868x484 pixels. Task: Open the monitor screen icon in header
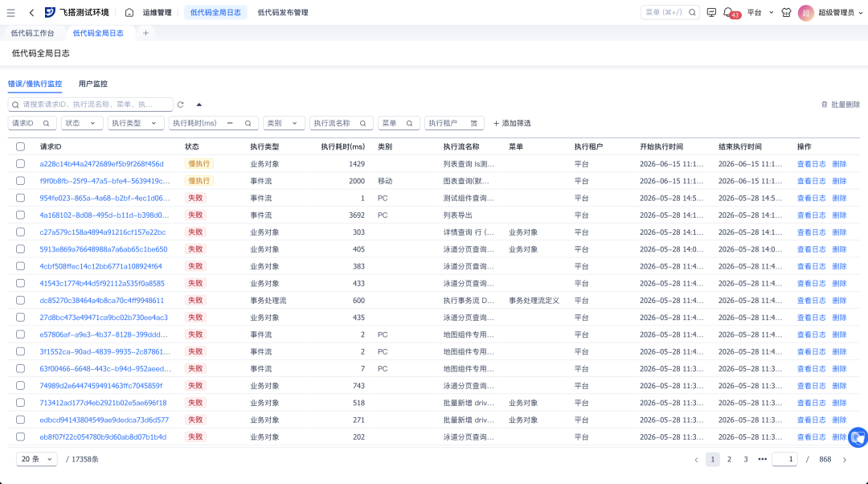(711, 12)
